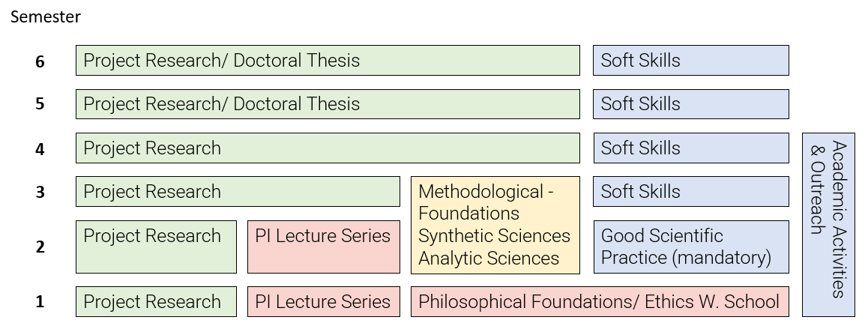Select the Soft Skills box in semester 4
The height and width of the screenshot is (329, 868).
(691, 148)
